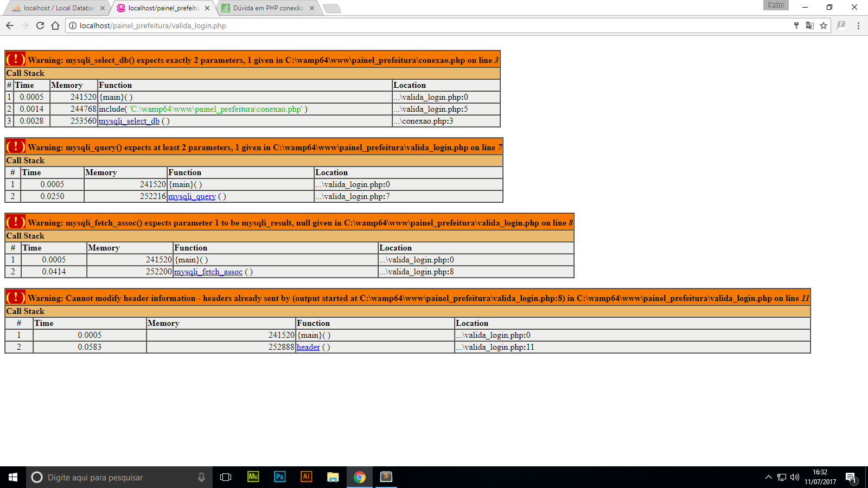Viewport: 868px width, 488px height.
Task: Click the extension icon beside the star
Action: (841, 25)
